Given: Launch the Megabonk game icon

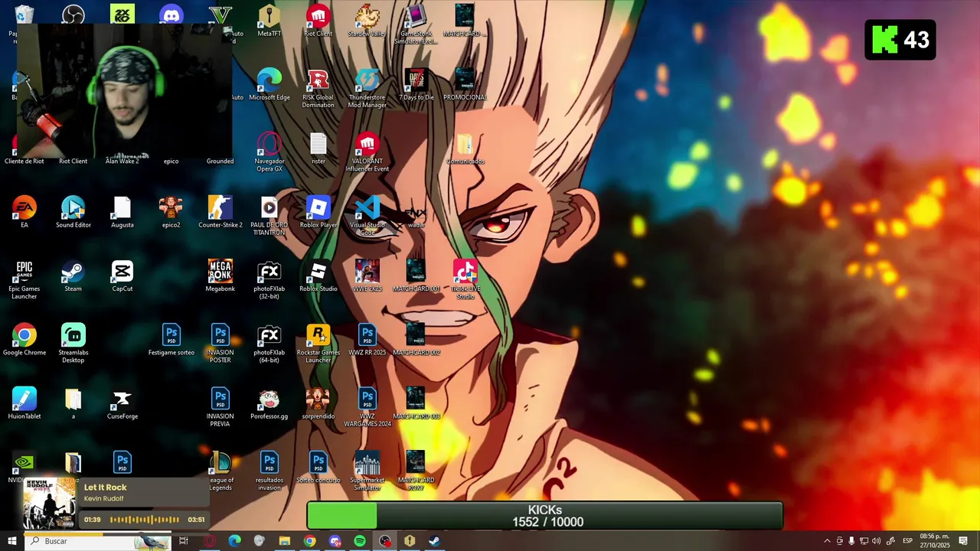Looking at the screenshot, I should pos(220,275).
